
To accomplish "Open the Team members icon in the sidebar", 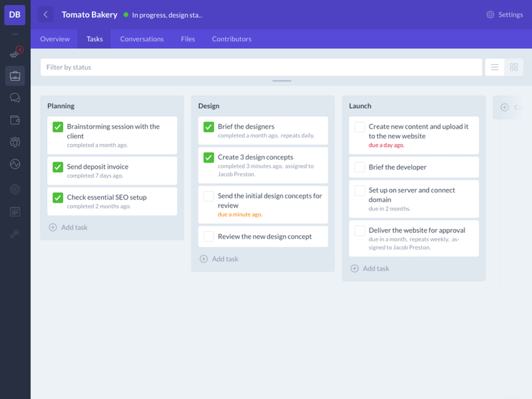I will 14,142.
